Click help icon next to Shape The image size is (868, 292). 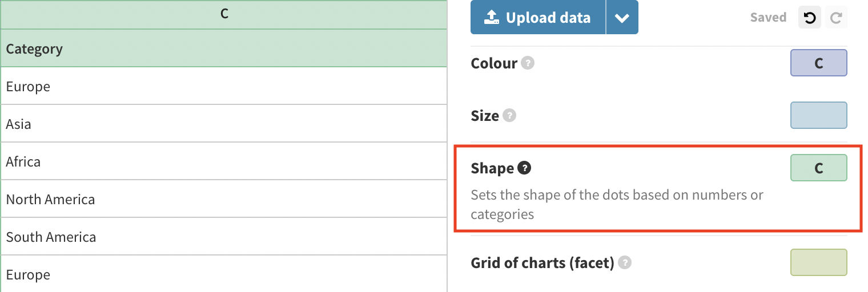[524, 168]
